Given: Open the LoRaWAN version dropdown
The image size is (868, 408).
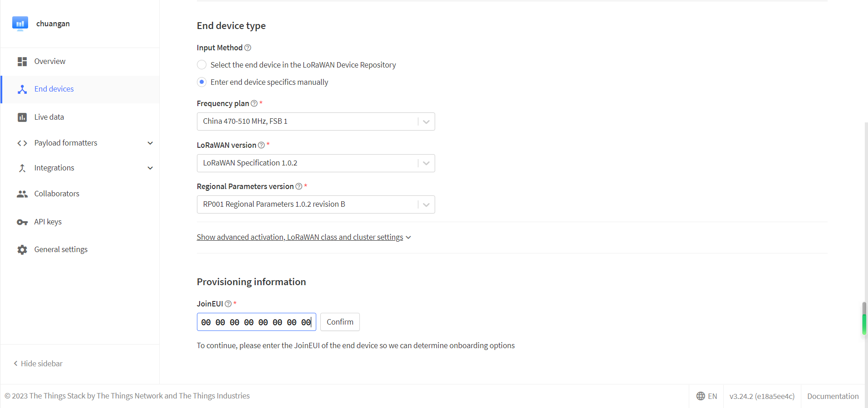Looking at the screenshot, I should (315, 163).
